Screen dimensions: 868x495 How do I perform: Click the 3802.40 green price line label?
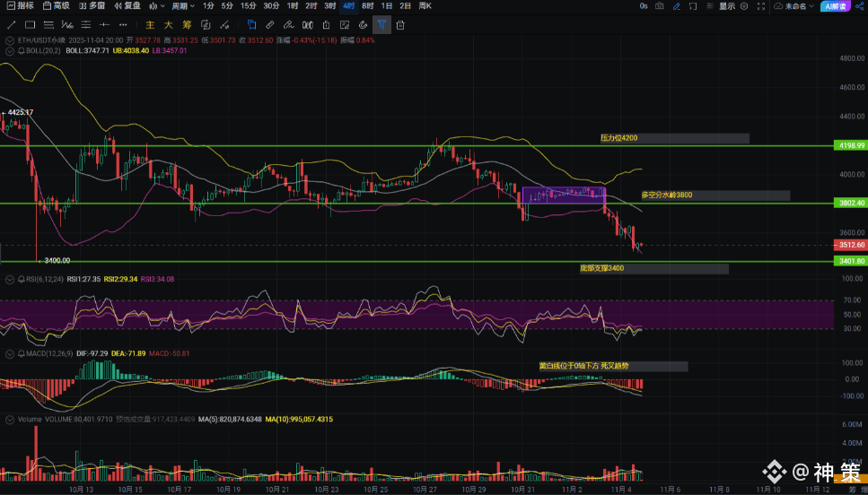pyautogui.click(x=851, y=204)
